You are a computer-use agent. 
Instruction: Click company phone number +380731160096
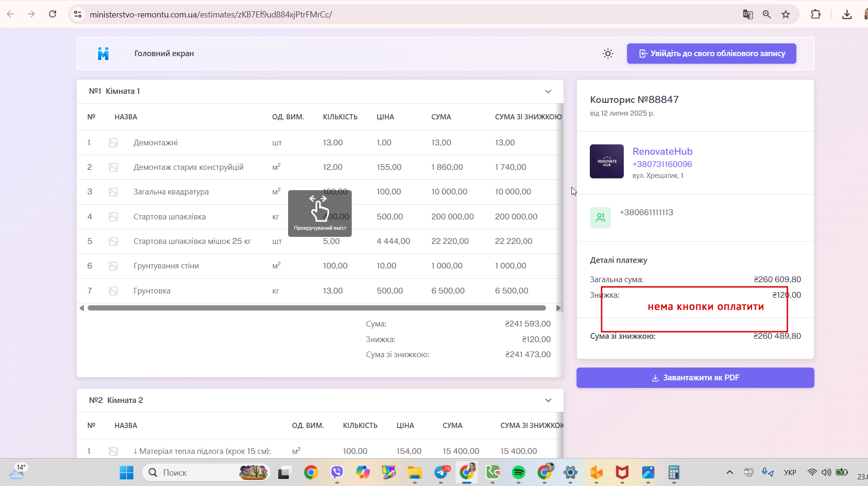point(662,164)
